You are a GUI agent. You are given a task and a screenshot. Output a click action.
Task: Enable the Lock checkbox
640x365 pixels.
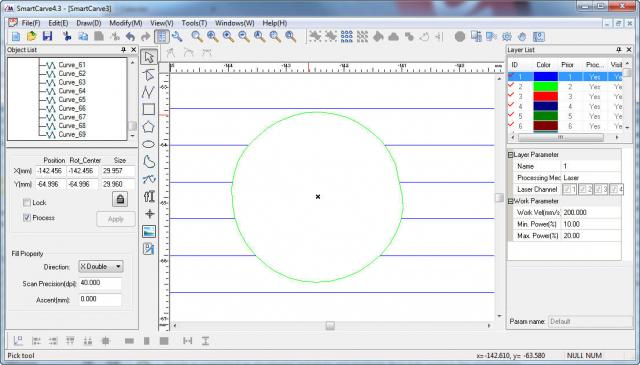(x=27, y=203)
